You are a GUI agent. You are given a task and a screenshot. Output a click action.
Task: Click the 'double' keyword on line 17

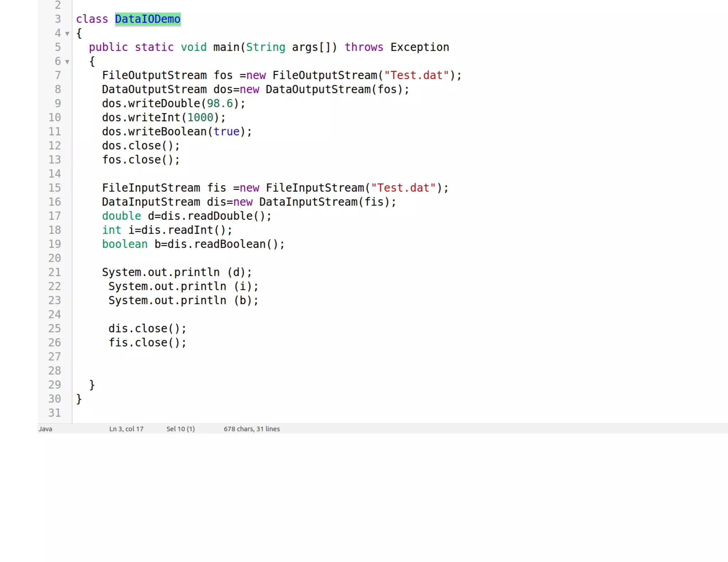coord(122,216)
